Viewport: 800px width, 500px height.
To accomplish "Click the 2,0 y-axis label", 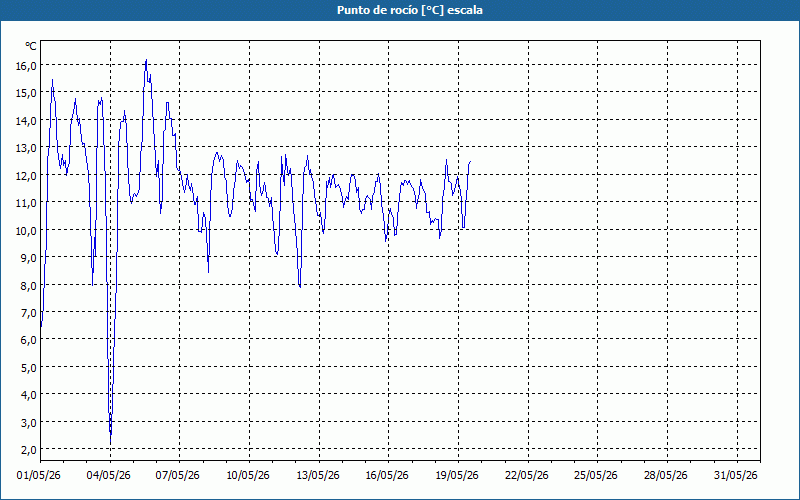I will 29,450.
